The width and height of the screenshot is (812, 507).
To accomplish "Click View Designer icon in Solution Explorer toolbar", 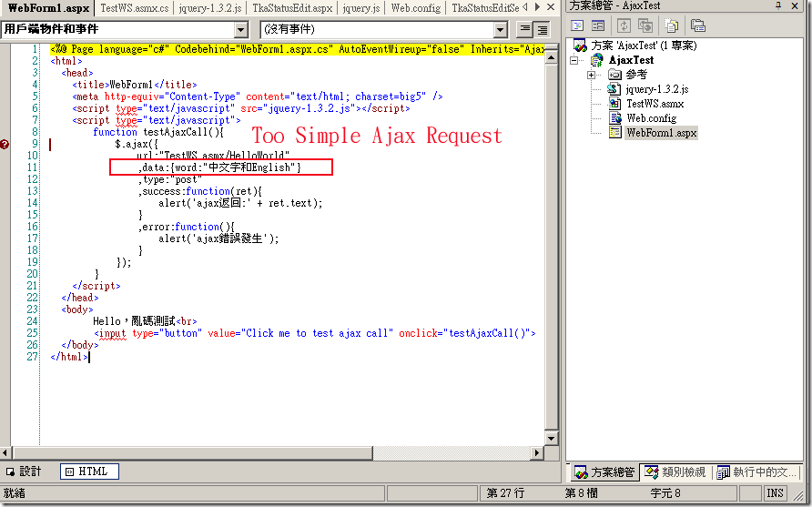I will tap(598, 25).
